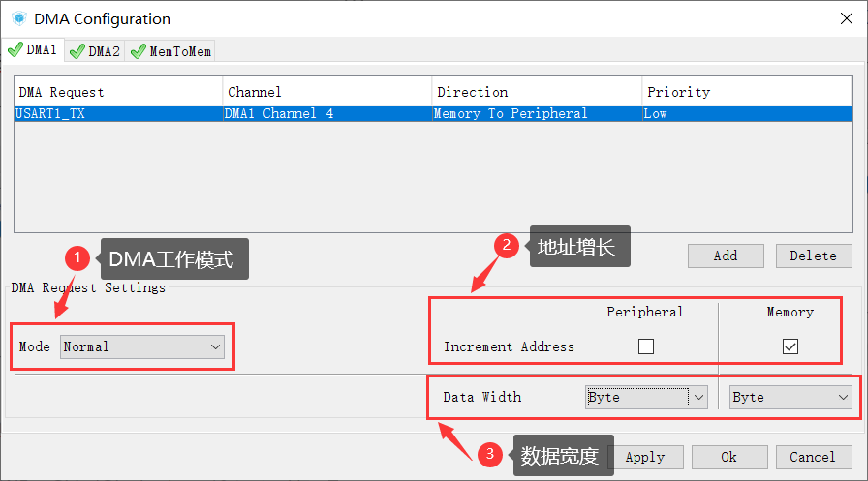
Task: Add a new DMA request
Action: [726, 256]
